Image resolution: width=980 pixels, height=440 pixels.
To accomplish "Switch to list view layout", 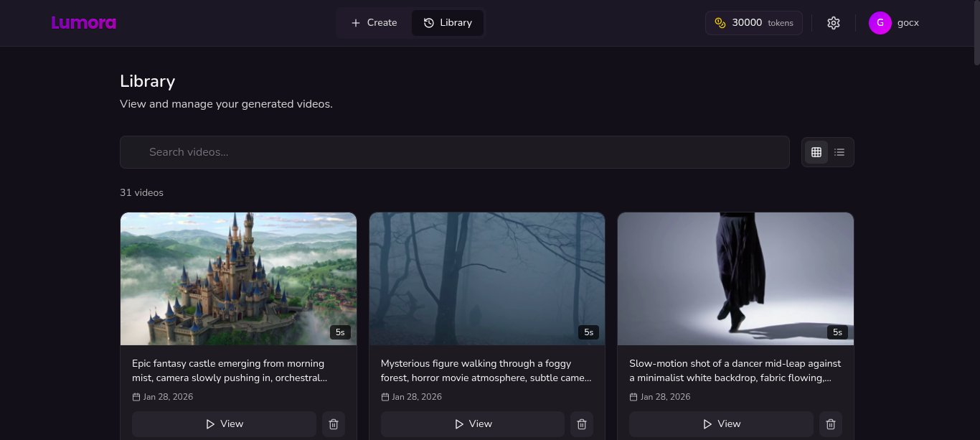I will pos(839,152).
